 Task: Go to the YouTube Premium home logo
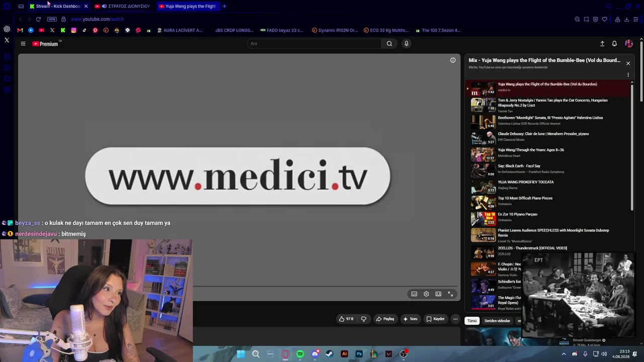point(45,44)
